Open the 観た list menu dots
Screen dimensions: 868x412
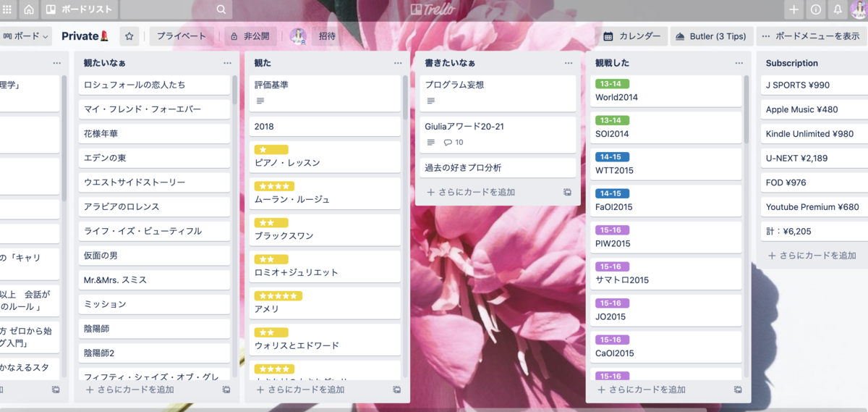click(x=398, y=63)
